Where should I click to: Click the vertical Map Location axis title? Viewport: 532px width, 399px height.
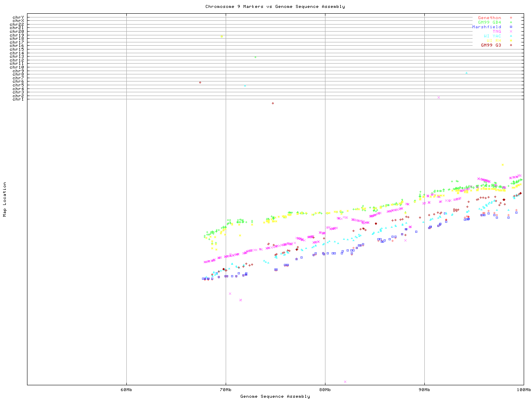(5, 199)
